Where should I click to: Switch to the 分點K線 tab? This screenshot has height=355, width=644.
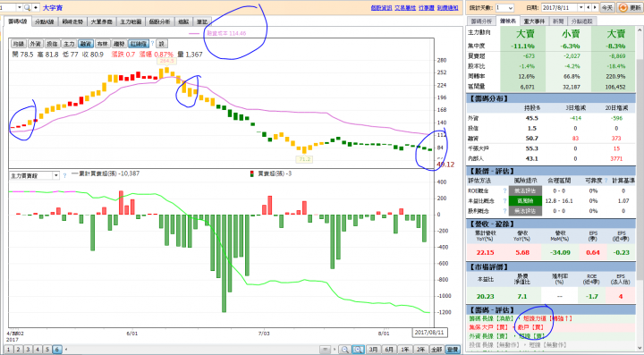45,21
